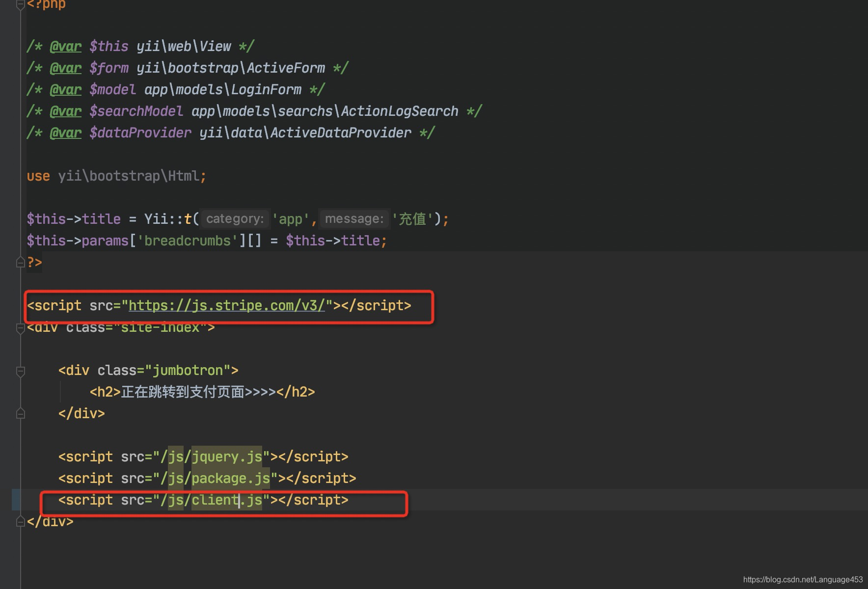Viewport: 868px width, 589px height.
Task: Collapse the site-index div fold marker
Action: point(21,328)
